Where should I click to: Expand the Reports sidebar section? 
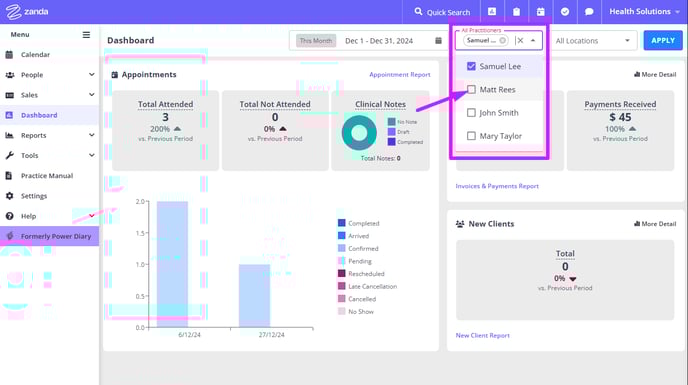coord(50,135)
